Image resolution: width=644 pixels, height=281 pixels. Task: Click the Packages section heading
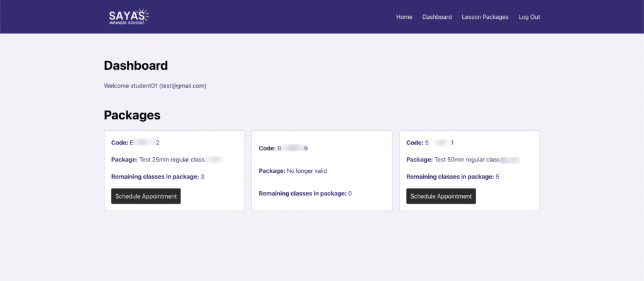coord(132,115)
